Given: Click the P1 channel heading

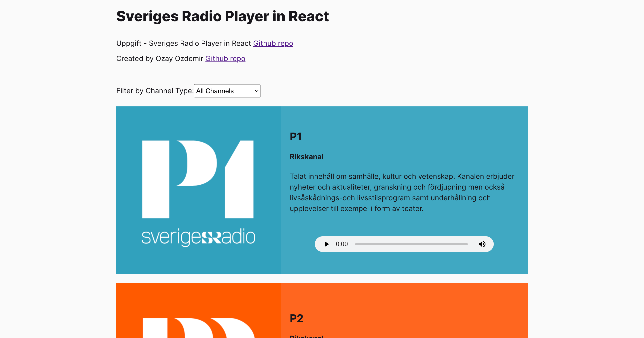Looking at the screenshot, I should (x=295, y=137).
